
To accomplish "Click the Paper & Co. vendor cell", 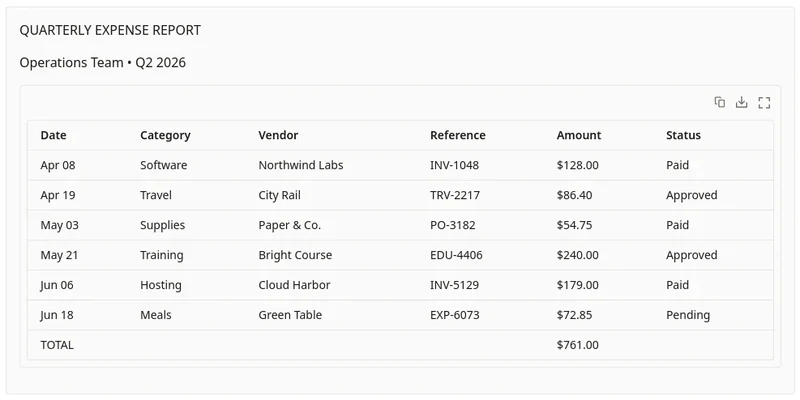I will click(x=289, y=226).
